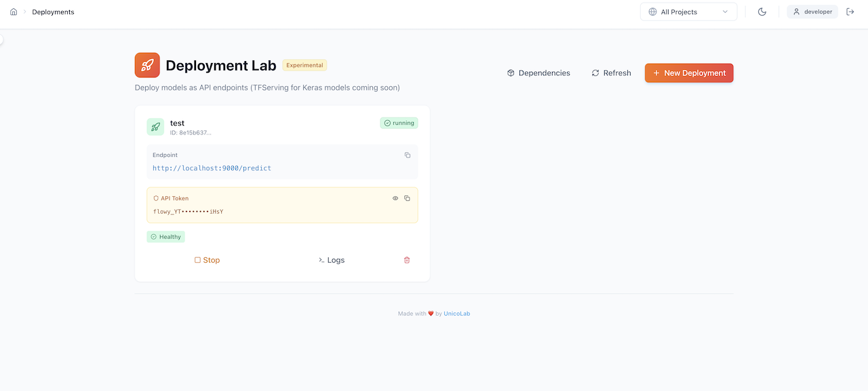Click the shield icon beside API Token label

155,198
